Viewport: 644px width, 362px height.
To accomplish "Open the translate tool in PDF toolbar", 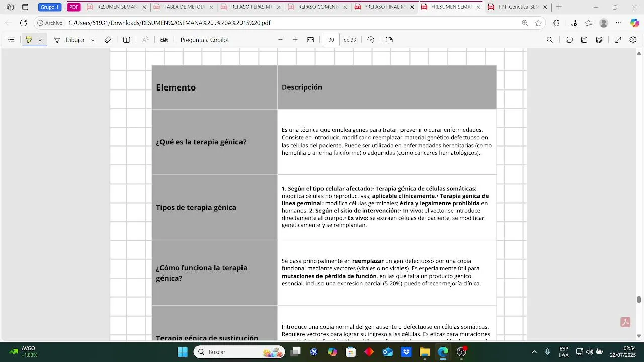I will [x=164, y=40].
